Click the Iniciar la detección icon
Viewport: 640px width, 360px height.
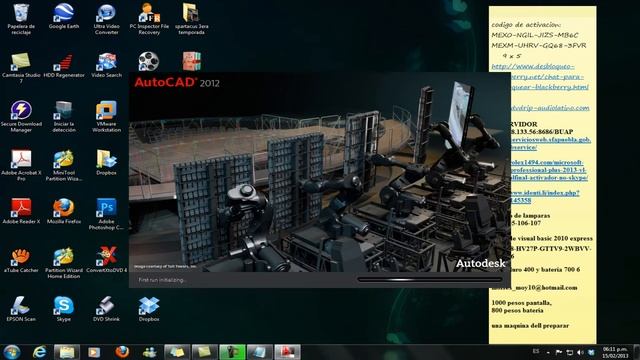point(64,117)
